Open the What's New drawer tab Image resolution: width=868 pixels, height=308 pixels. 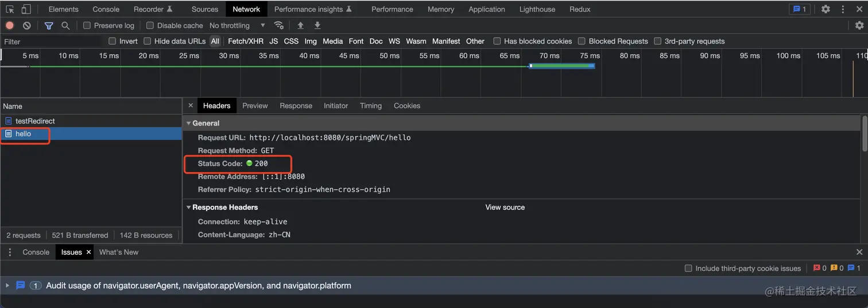click(119, 252)
